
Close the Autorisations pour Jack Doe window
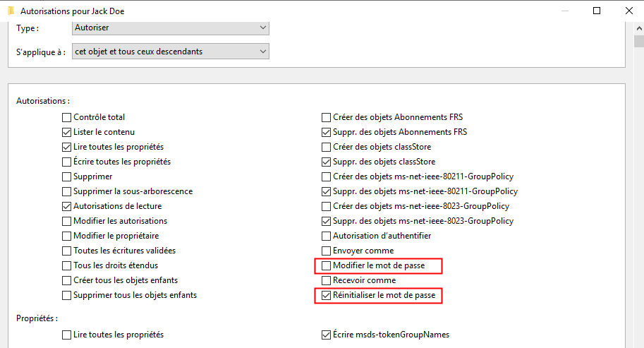pos(628,11)
